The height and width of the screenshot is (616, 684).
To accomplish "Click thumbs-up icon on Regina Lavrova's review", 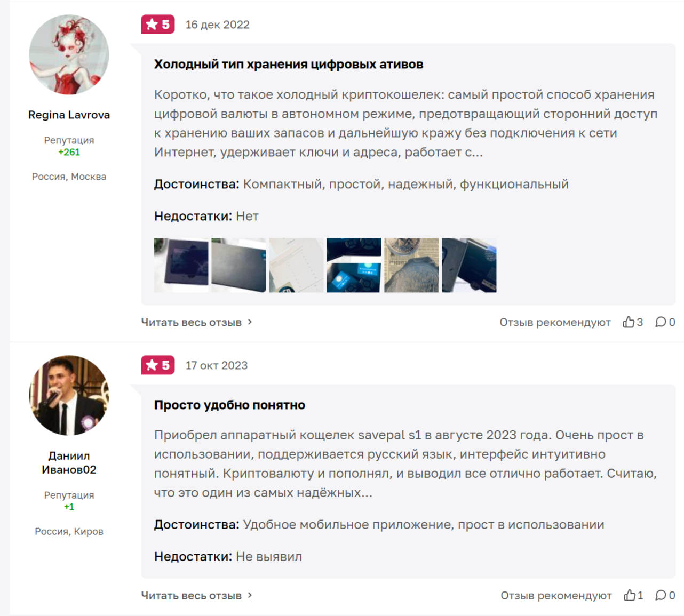I will [629, 322].
